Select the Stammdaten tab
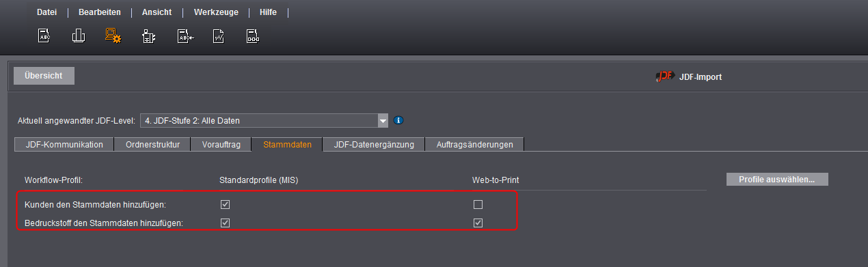868x267 pixels. [x=287, y=144]
